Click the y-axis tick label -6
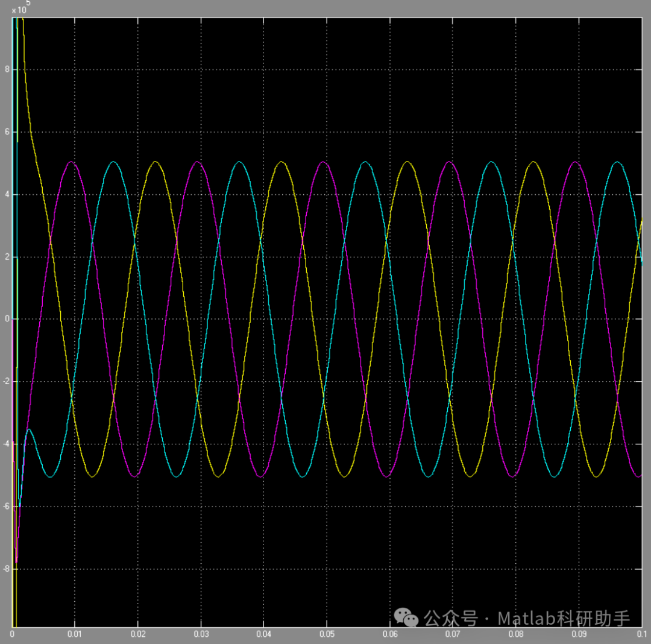 pyautogui.click(x=6, y=506)
